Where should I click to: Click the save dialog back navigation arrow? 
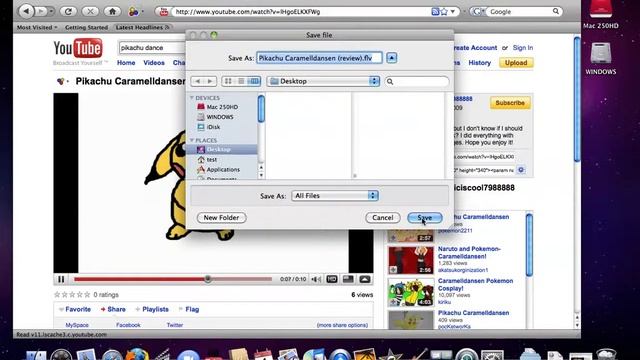point(198,81)
